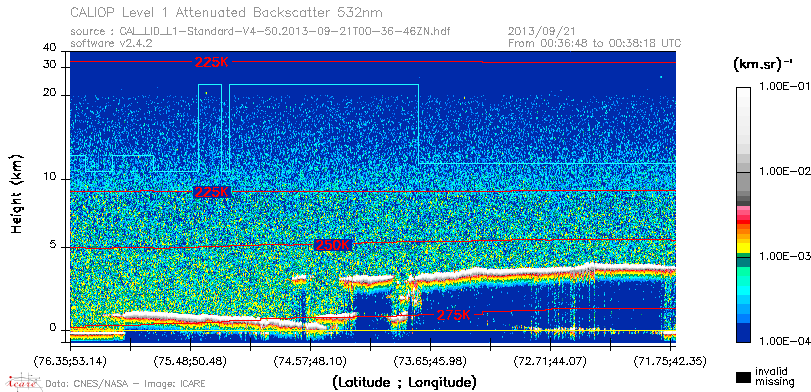Click the '(72.71;44.07)' coordinate label
The image size is (811, 392).
click(x=550, y=360)
